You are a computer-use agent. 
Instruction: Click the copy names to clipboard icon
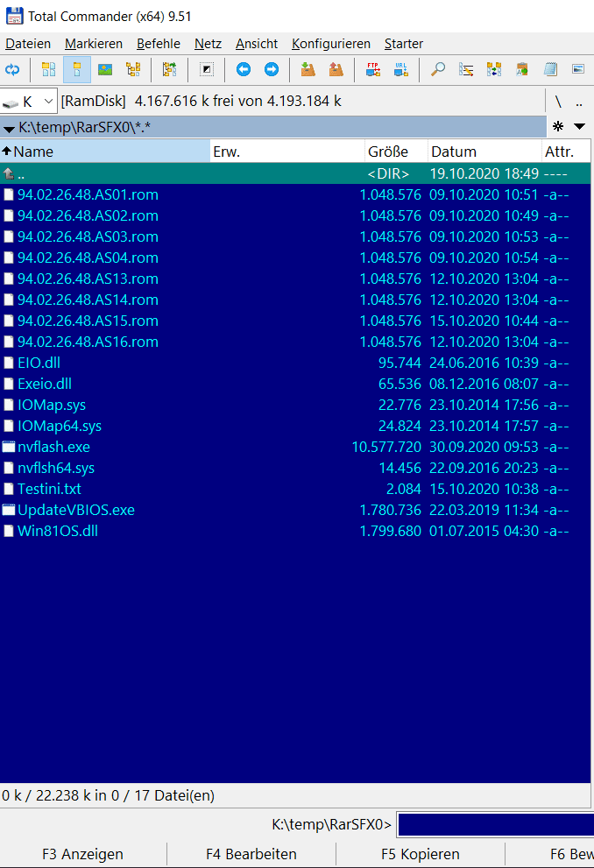click(522, 69)
